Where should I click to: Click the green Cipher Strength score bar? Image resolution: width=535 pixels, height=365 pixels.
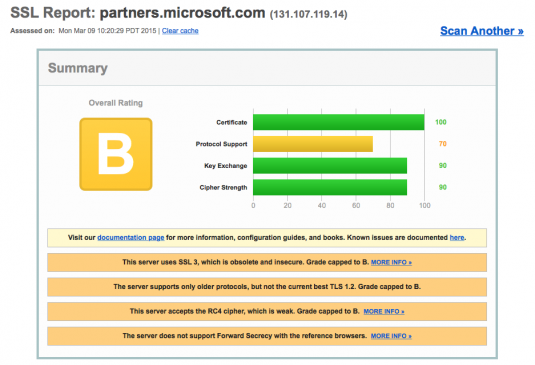(330, 187)
